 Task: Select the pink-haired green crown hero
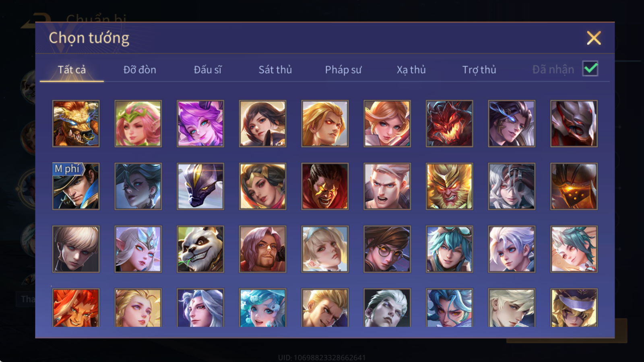[x=138, y=123]
